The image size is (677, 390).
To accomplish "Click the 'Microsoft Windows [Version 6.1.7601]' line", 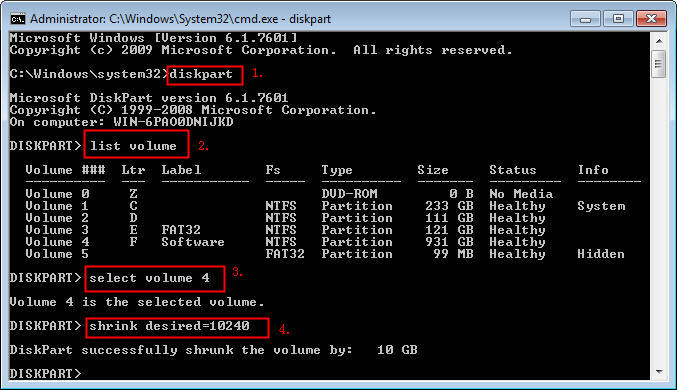I will click(x=153, y=38).
